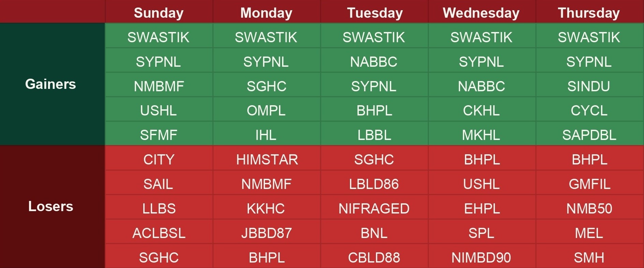The width and height of the screenshot is (644, 268).
Task: Click JBBD87 in the Monday column
Action: (266, 233)
